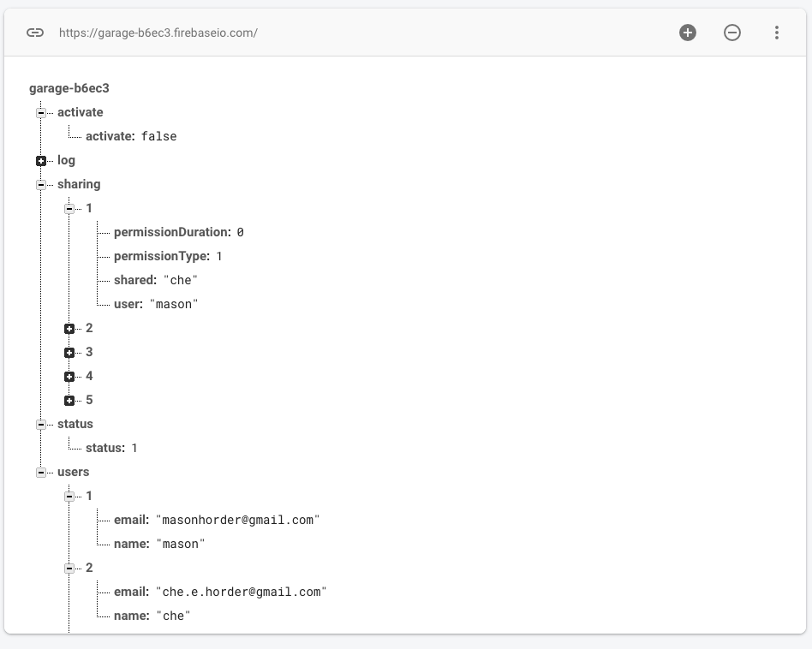The width and height of the screenshot is (812, 649).
Task: Select key label 4 under sharing
Action: coord(89,376)
